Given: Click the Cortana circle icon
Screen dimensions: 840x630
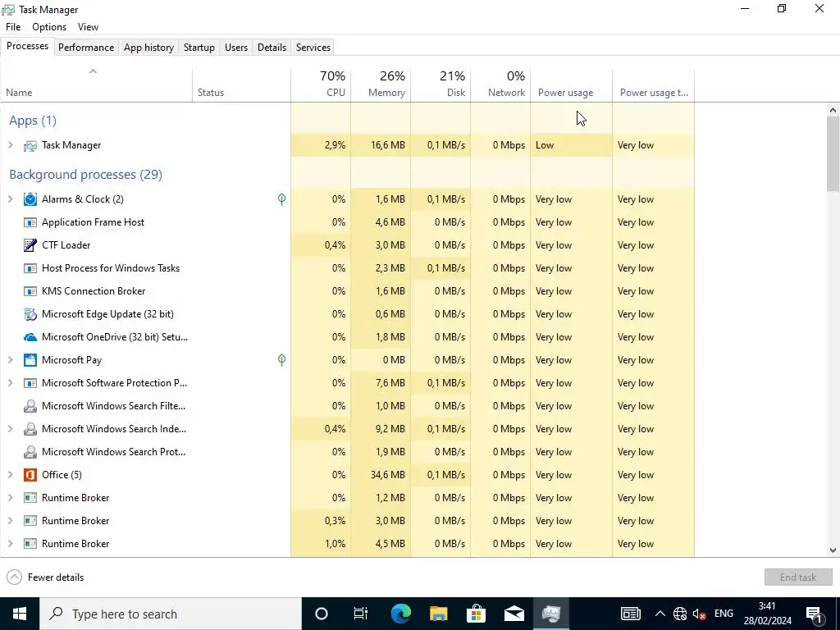Looking at the screenshot, I should (x=322, y=614).
